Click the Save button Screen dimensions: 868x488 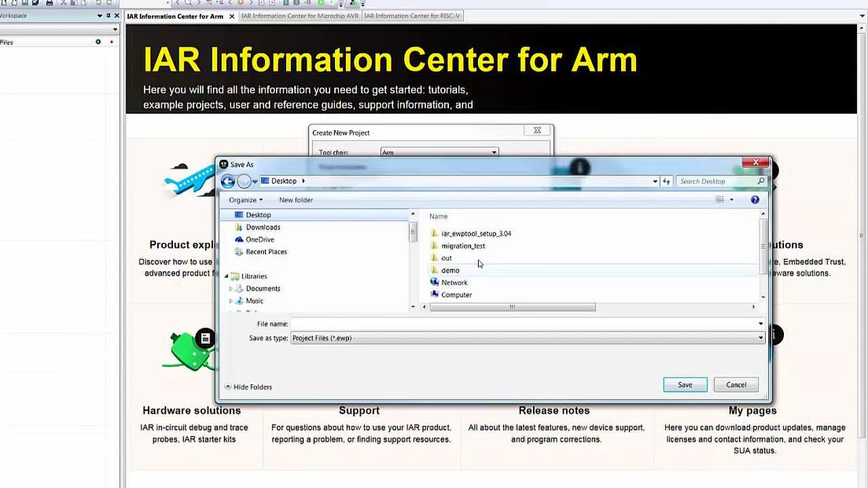click(685, 385)
